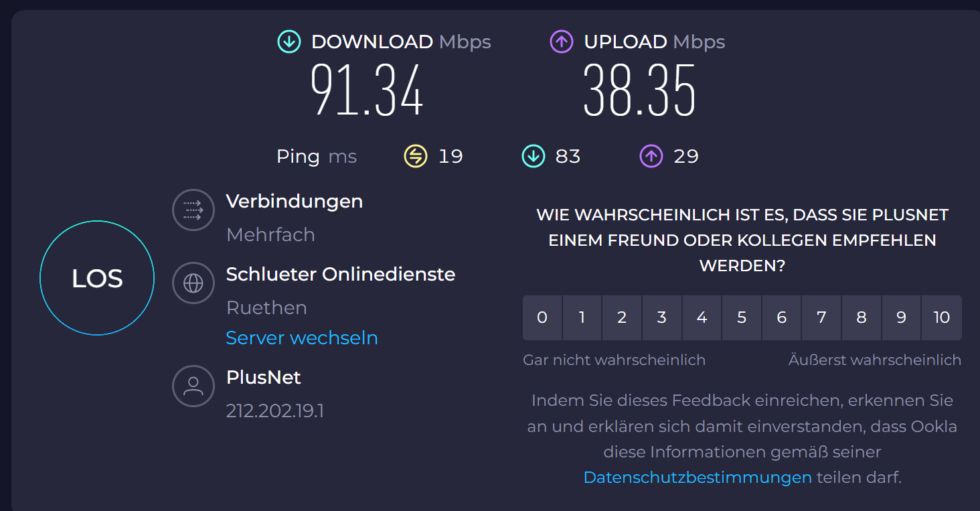Click the globe icon for server
The width and height of the screenshot is (980, 511).
[x=193, y=283]
